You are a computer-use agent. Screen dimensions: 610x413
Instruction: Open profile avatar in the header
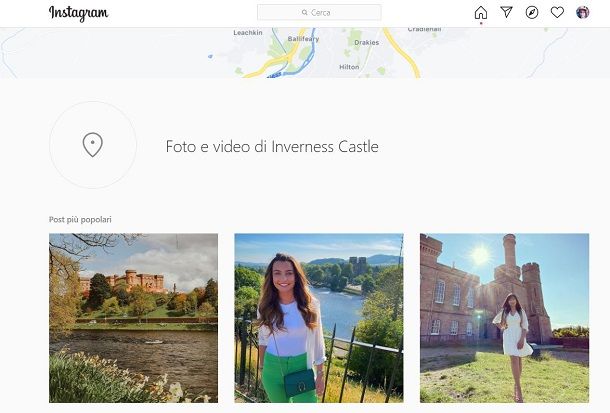(x=582, y=12)
